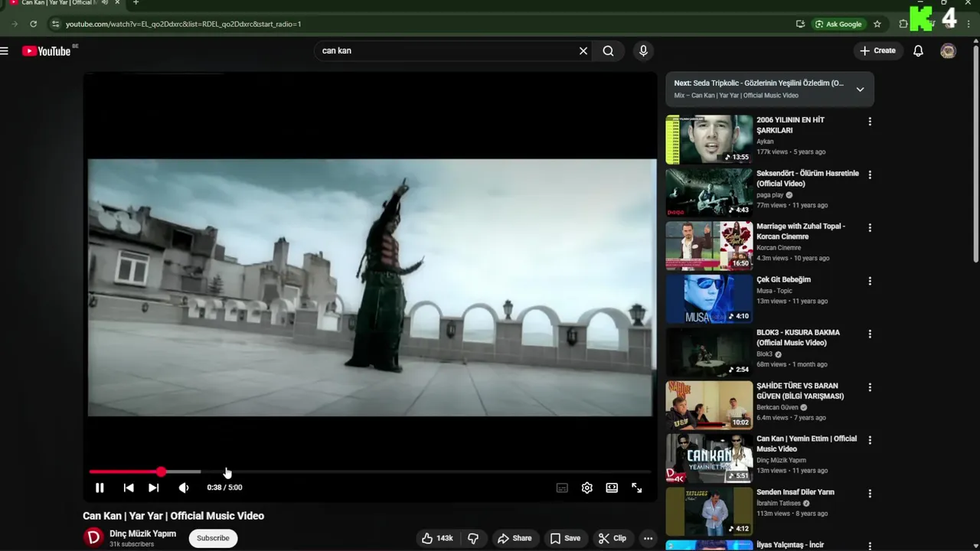Click the search input field

pyautogui.click(x=448, y=51)
